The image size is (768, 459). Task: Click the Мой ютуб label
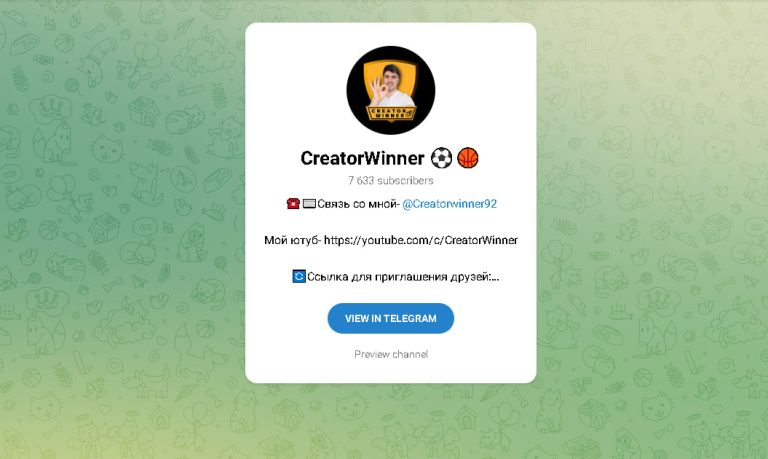pyautogui.click(x=292, y=240)
